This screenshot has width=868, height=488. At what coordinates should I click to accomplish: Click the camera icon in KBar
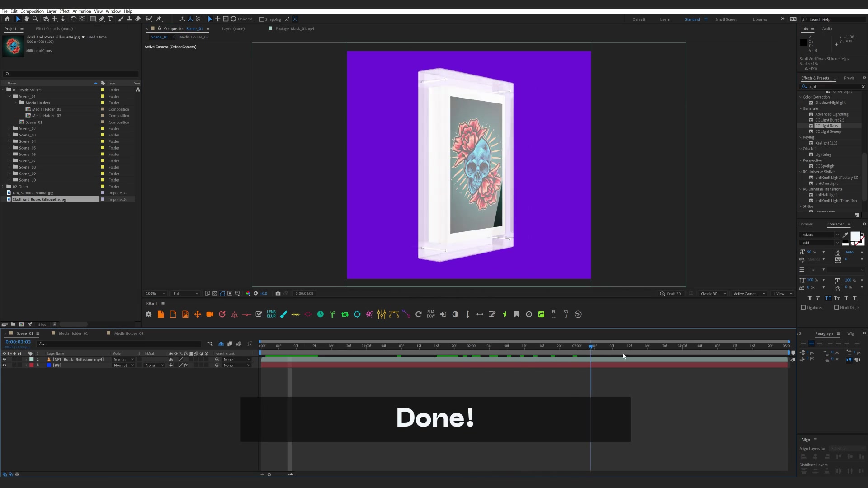210,314
